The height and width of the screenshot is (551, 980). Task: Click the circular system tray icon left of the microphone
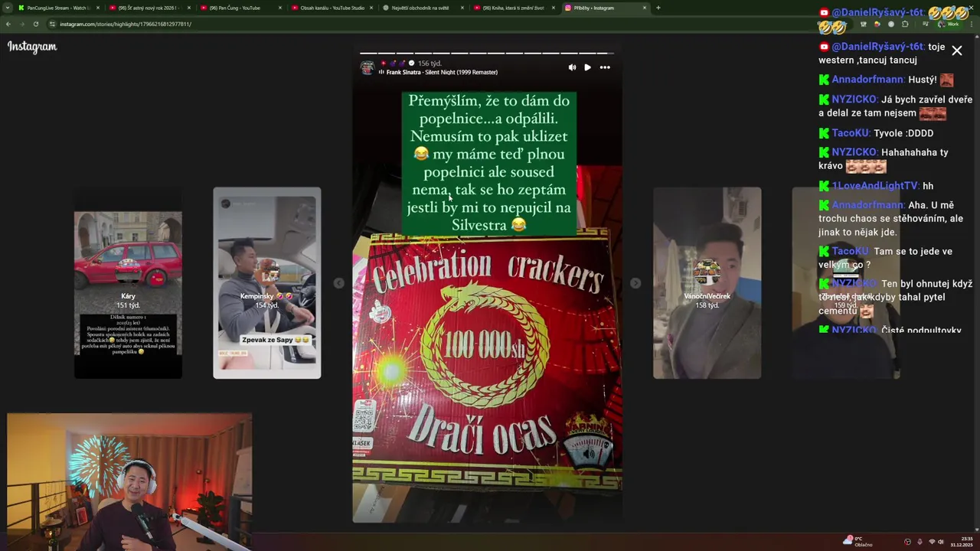coord(907,542)
